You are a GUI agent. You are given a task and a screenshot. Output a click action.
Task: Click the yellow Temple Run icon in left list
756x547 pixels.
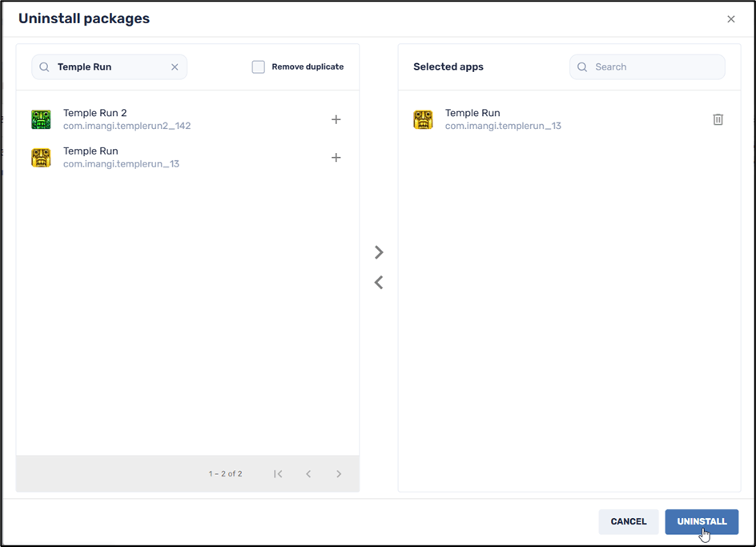coord(41,158)
